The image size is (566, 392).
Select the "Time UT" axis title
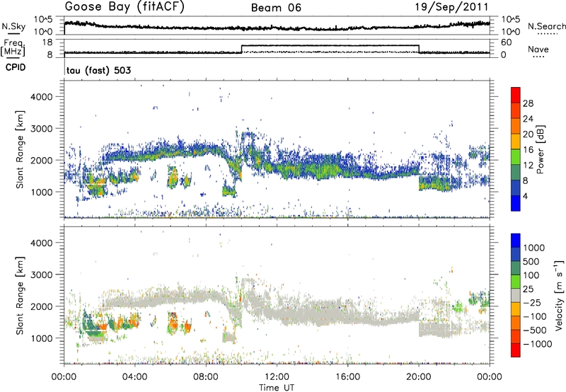tap(277, 388)
